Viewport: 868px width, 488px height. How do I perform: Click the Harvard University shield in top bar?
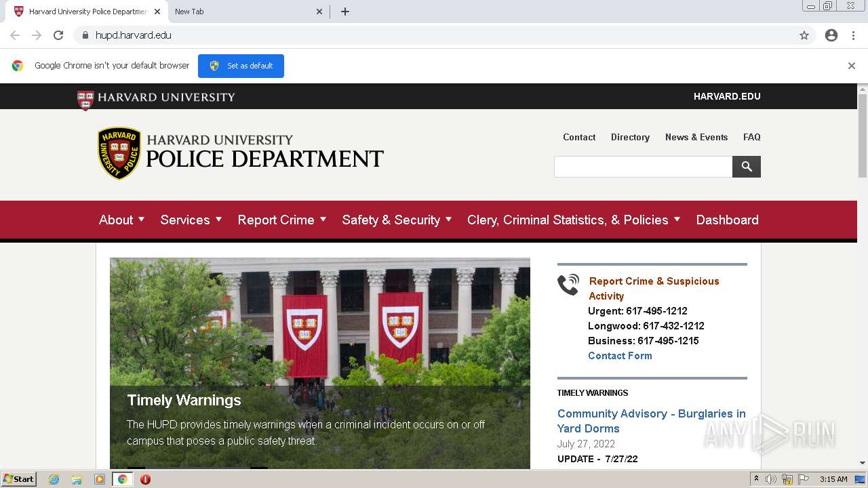coord(85,100)
